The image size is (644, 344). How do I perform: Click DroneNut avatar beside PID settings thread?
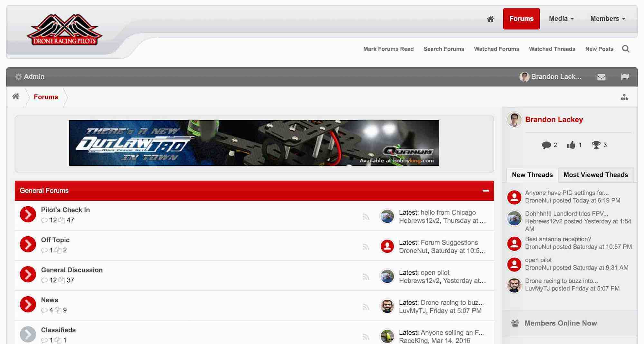[x=514, y=197]
